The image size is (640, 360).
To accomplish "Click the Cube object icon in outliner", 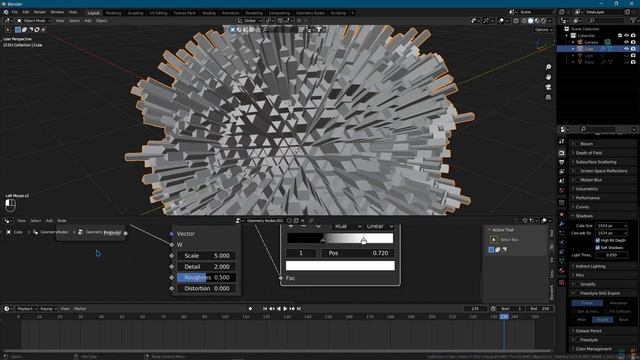I will tap(580, 49).
